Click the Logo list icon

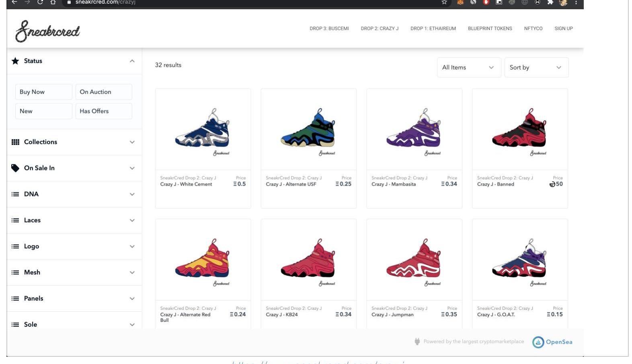click(15, 246)
